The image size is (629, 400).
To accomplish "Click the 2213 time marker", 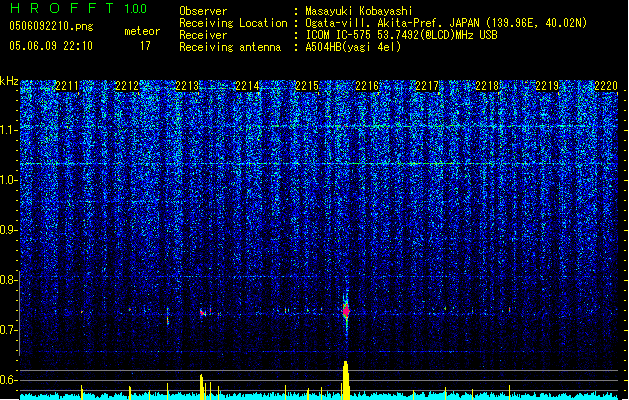I will pos(187,86).
